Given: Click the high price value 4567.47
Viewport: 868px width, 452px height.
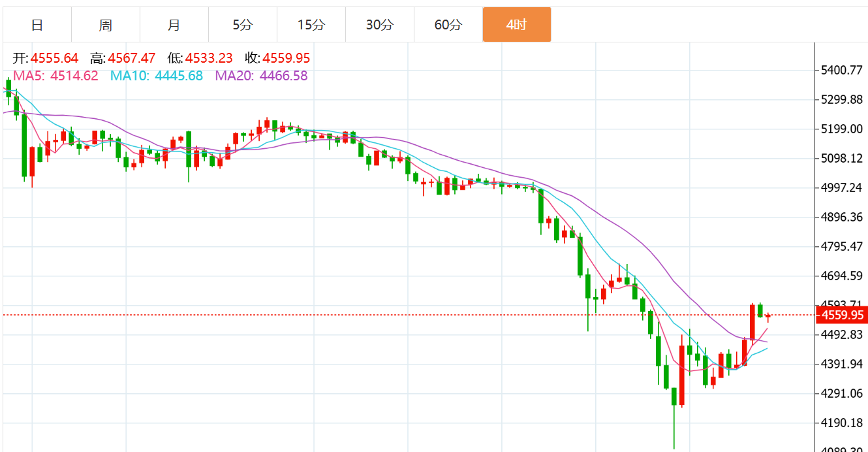Looking at the screenshot, I should pos(132,59).
